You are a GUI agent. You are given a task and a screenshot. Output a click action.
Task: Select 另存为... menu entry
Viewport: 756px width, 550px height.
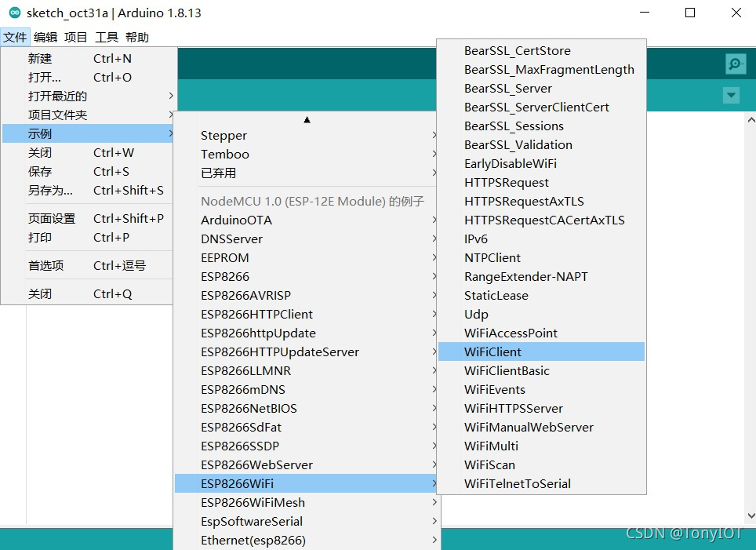pyautogui.click(x=87, y=190)
